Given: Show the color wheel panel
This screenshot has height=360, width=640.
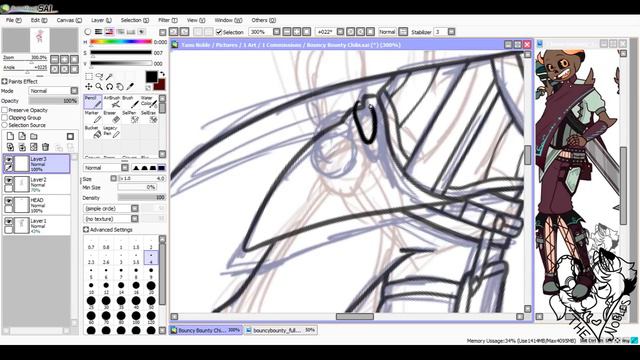Looking at the screenshot, I should pyautogui.click(x=88, y=32).
